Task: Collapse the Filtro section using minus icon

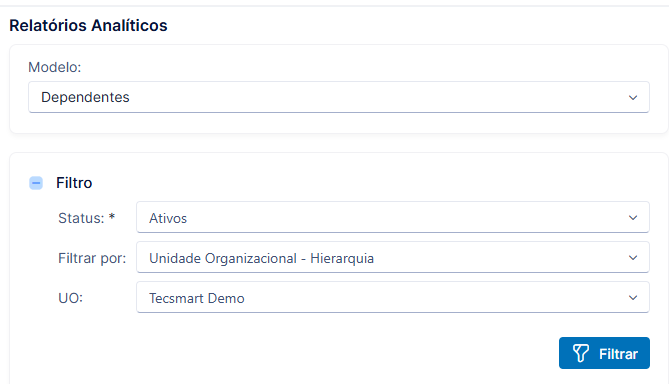Action: coord(36,183)
